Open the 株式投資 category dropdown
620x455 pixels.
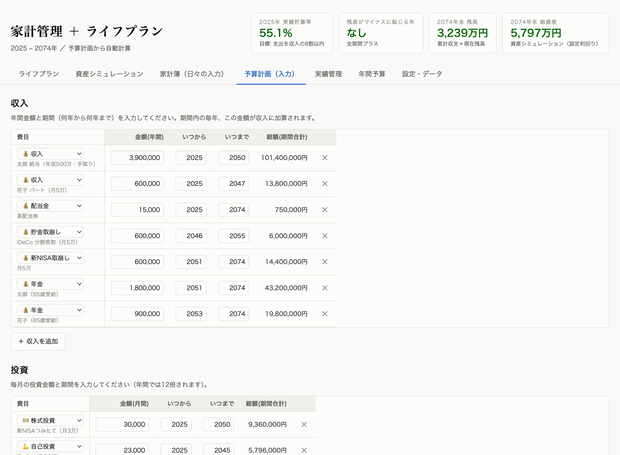click(50, 420)
